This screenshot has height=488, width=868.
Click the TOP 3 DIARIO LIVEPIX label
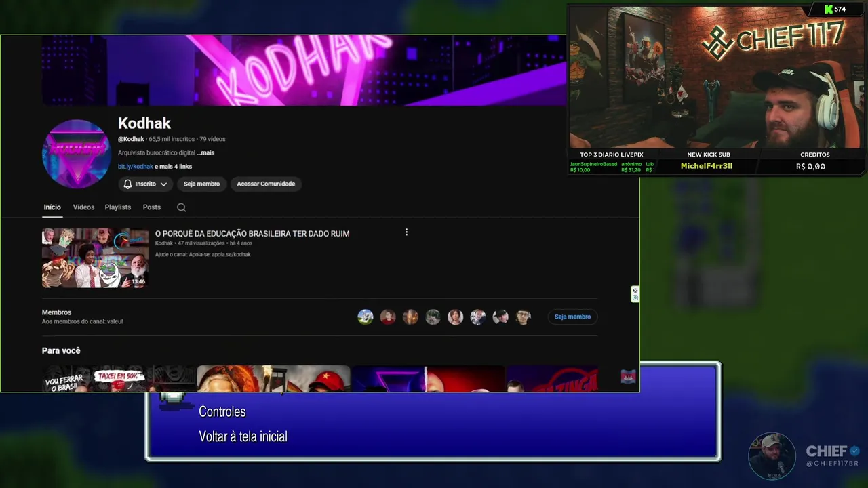(x=612, y=155)
